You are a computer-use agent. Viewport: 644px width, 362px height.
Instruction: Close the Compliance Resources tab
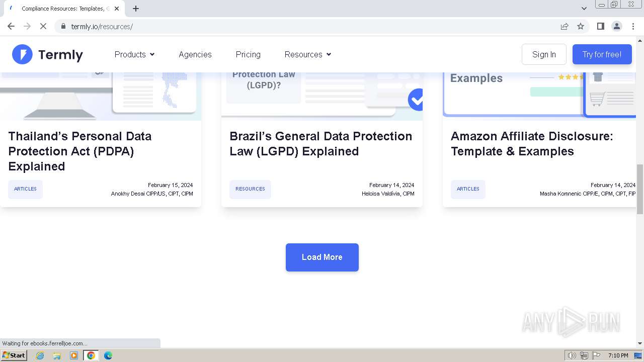[117, 9]
